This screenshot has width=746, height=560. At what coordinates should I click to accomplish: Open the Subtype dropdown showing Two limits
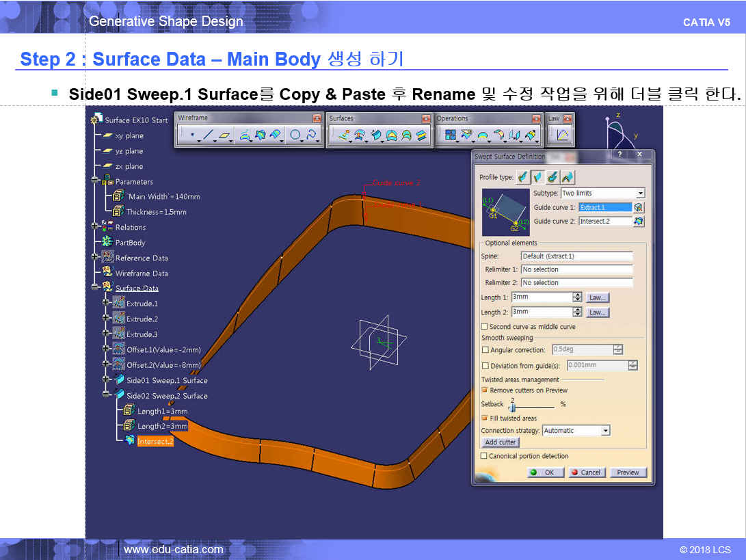click(x=640, y=194)
